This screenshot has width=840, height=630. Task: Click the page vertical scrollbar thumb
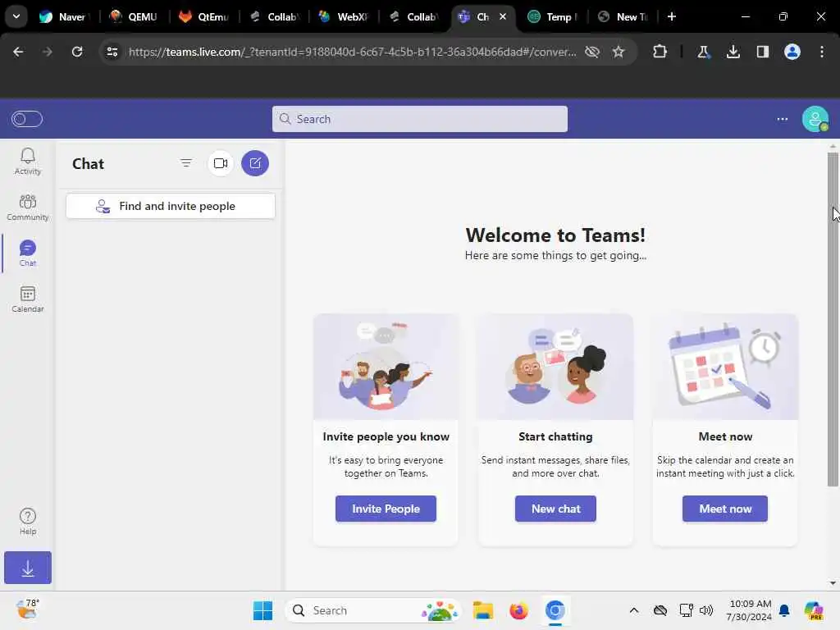pyautogui.click(x=833, y=319)
